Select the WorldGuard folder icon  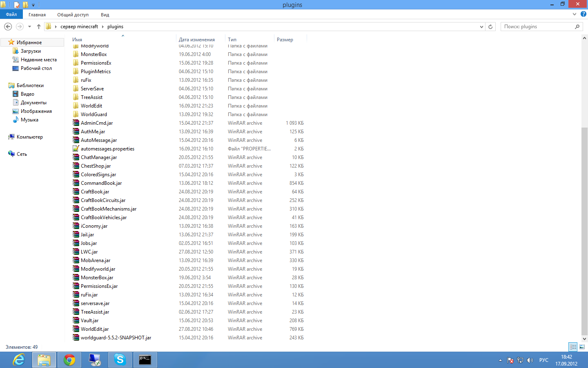(x=76, y=114)
